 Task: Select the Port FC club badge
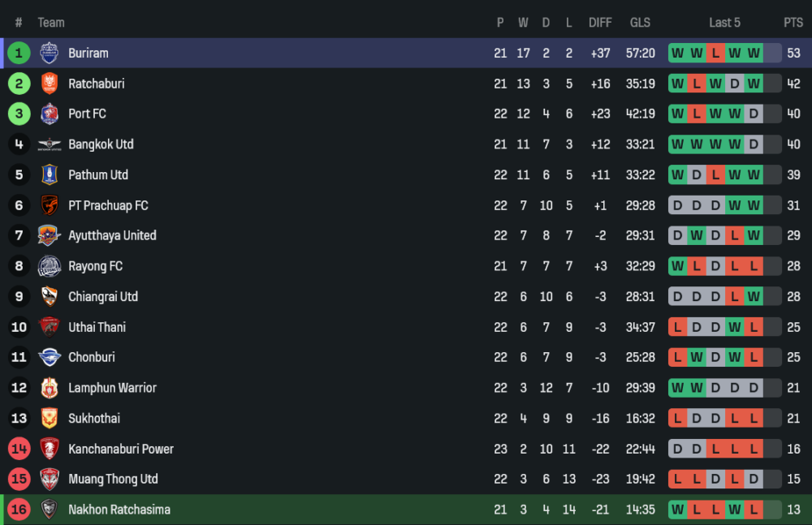pyautogui.click(x=50, y=114)
